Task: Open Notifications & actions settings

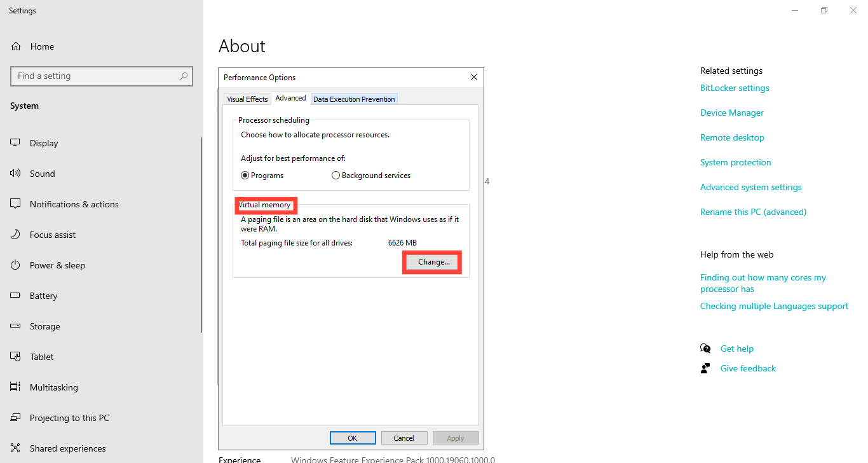Action: point(74,204)
